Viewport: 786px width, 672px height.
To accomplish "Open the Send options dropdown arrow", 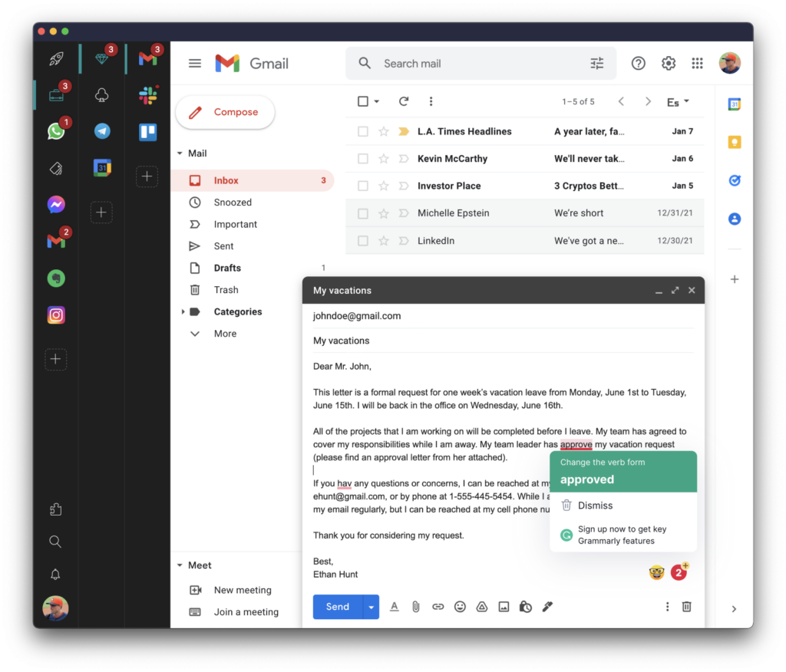I will (372, 607).
